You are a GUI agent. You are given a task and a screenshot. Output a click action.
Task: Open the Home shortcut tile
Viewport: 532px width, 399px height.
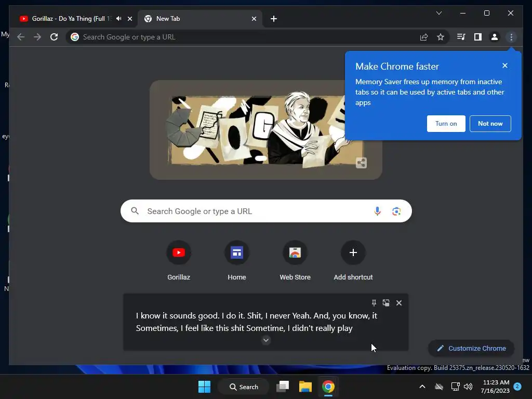237,261
